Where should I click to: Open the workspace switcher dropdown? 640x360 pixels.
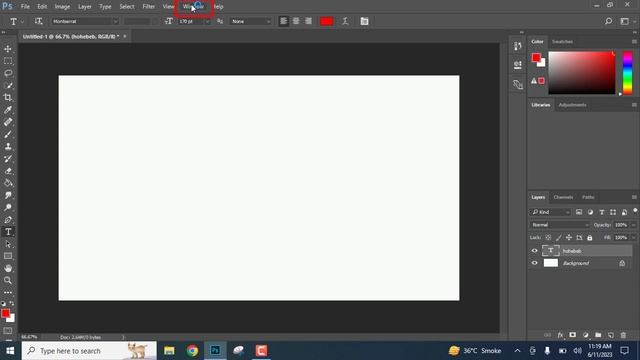pos(626,21)
